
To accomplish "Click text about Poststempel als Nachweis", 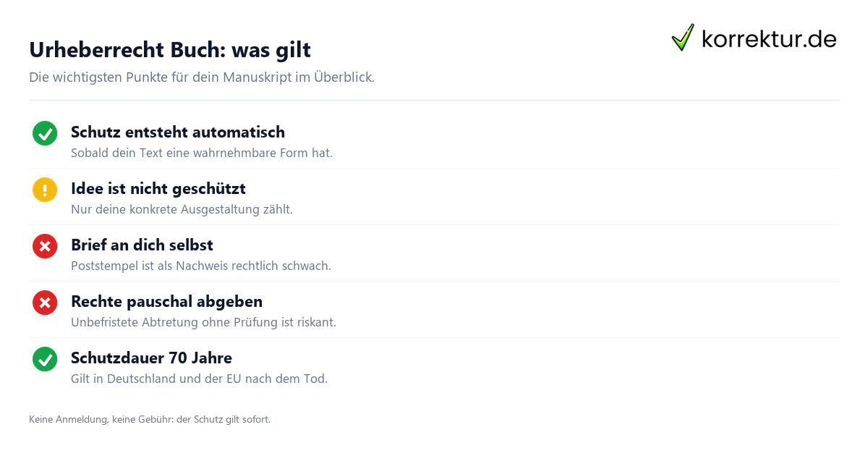I will 201,266.
